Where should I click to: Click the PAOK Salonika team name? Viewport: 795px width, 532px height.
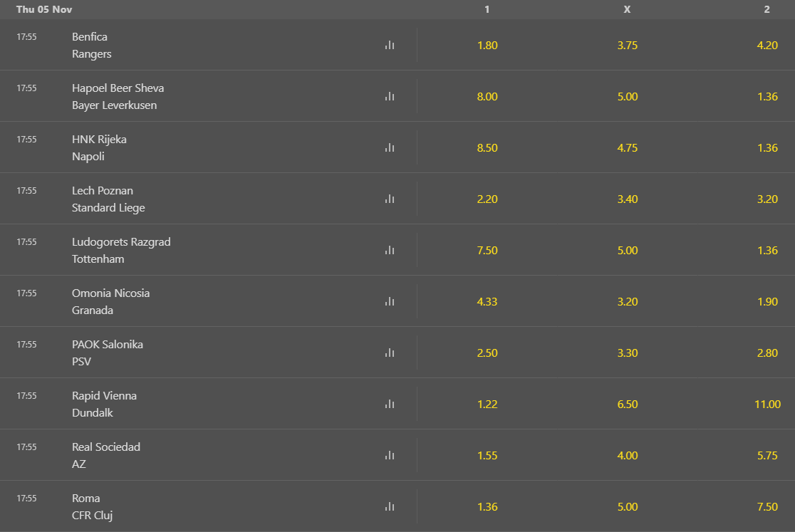108,344
